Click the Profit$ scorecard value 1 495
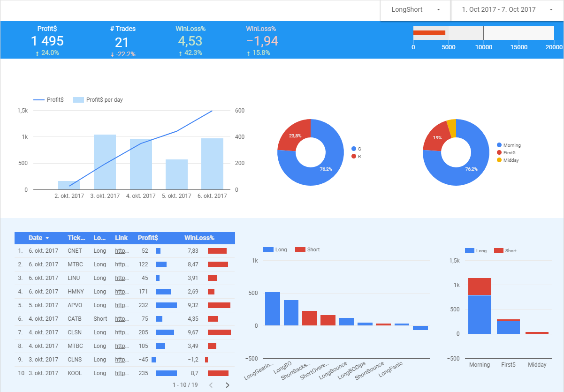The image size is (564, 392). pos(47,41)
